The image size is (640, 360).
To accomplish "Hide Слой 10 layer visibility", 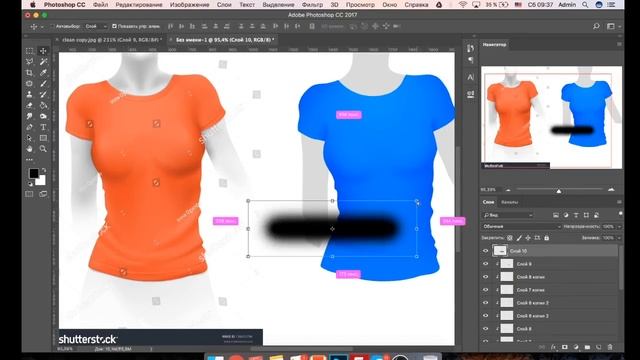I will 485,251.
